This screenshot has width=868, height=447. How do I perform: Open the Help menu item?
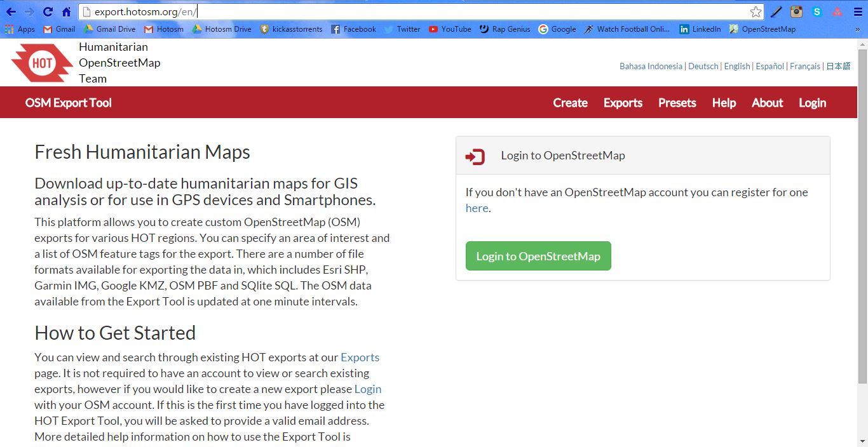[x=724, y=103]
